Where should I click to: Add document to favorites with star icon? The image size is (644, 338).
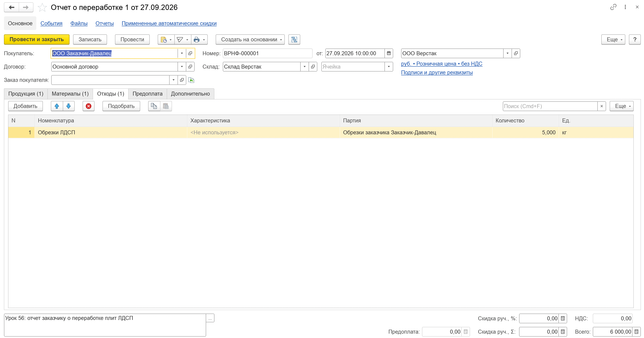pos(42,8)
